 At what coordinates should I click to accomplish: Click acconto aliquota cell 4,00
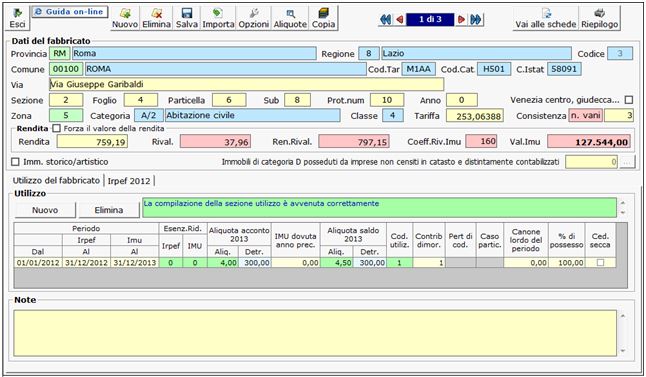(223, 262)
